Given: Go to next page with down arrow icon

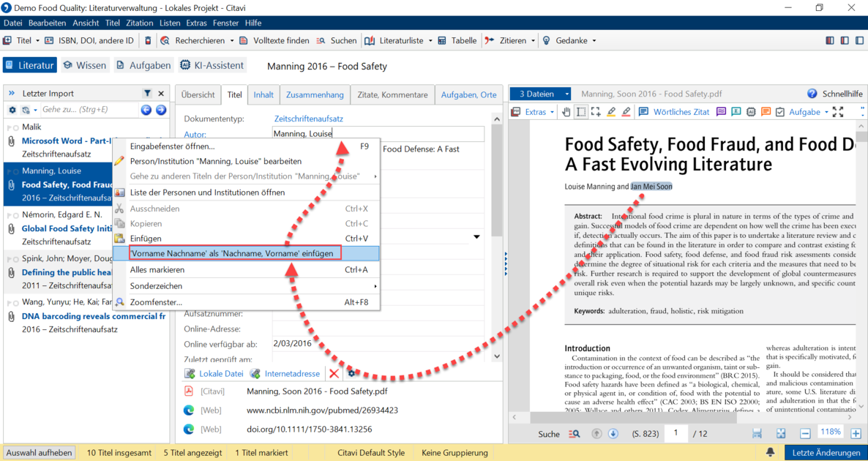Looking at the screenshot, I should tap(613, 433).
